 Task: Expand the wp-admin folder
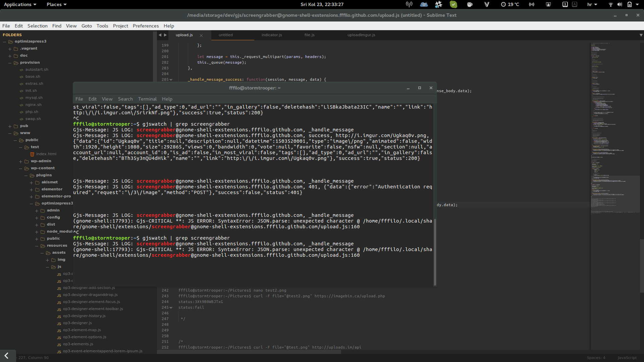[x=21, y=161]
